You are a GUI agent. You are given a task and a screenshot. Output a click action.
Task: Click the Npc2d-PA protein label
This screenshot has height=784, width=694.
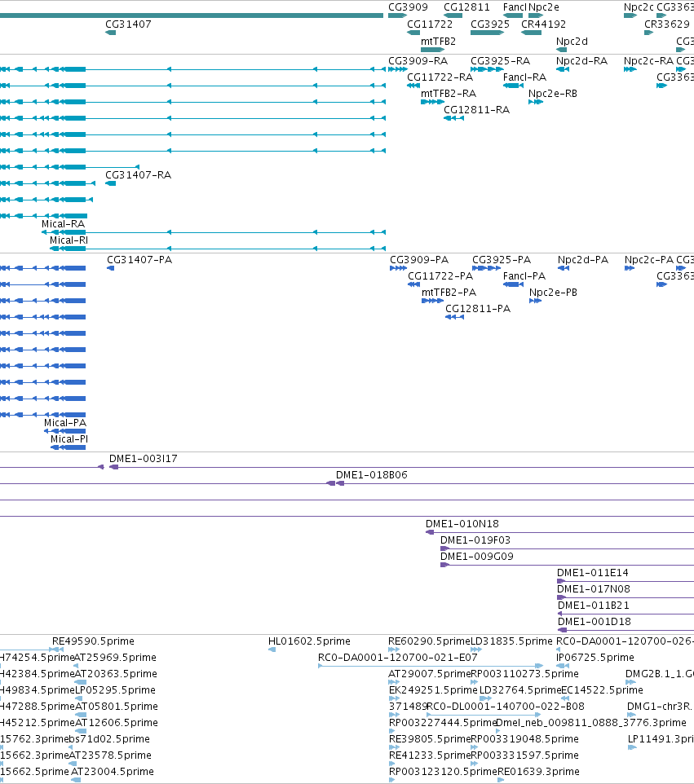583,260
